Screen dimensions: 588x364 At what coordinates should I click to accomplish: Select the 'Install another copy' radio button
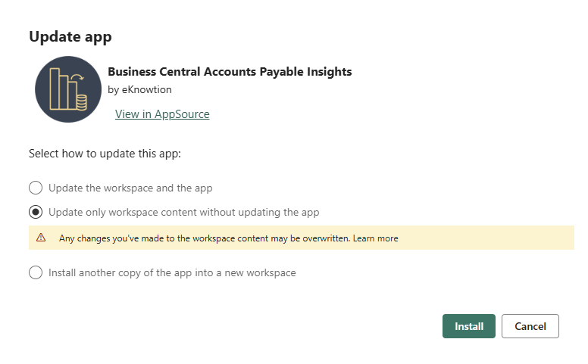click(x=36, y=272)
